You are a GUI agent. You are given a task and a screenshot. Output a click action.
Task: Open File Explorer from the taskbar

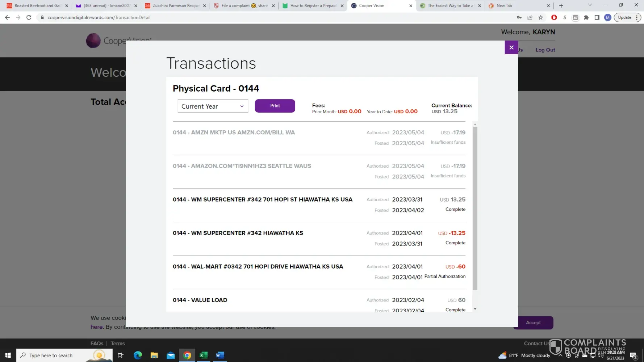(154, 355)
